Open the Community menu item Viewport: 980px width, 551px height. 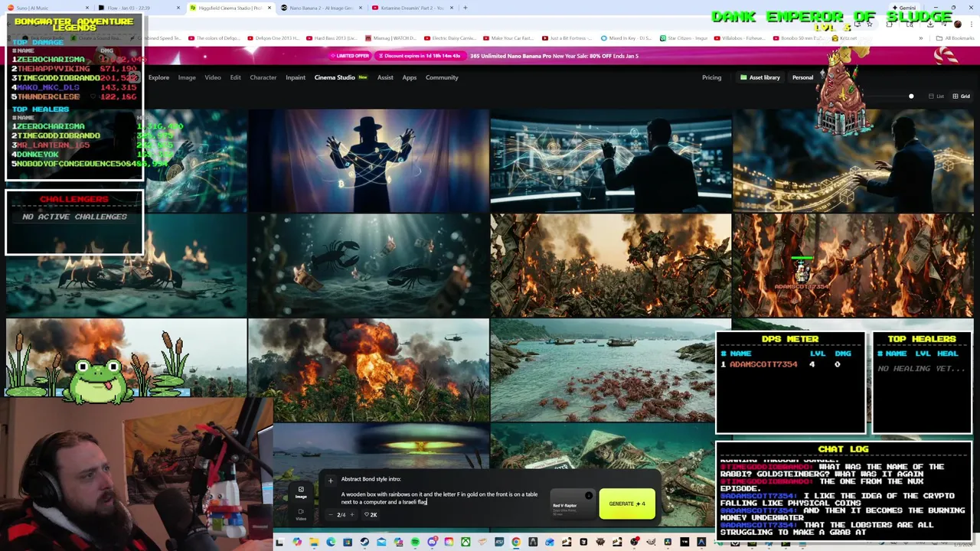click(442, 77)
